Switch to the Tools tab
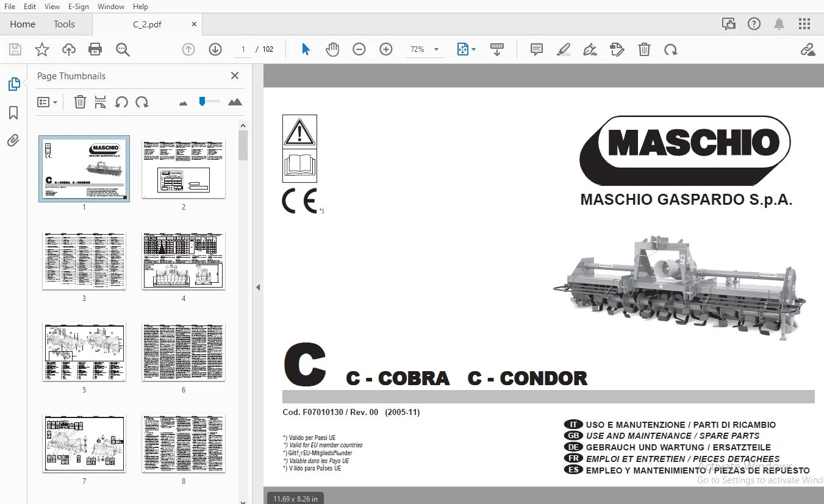This screenshot has height=504, width=824. point(64,24)
